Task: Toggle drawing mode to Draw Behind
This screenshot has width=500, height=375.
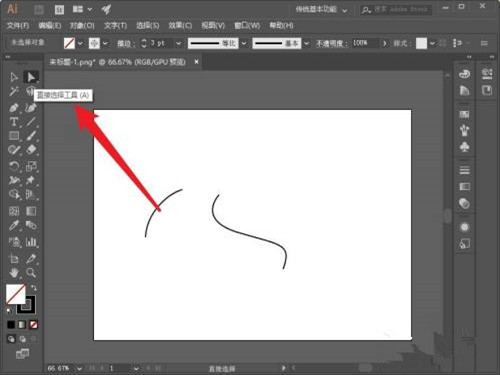Action: point(22,339)
